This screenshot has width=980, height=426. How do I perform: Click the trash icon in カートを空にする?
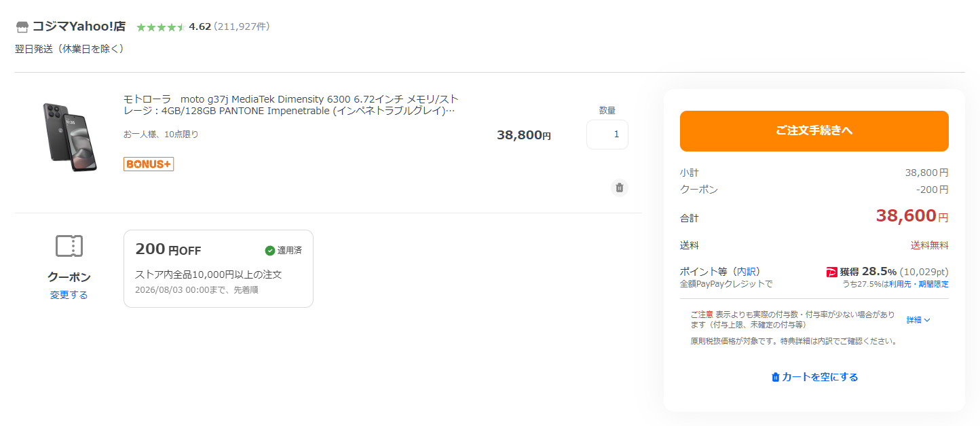(776, 377)
